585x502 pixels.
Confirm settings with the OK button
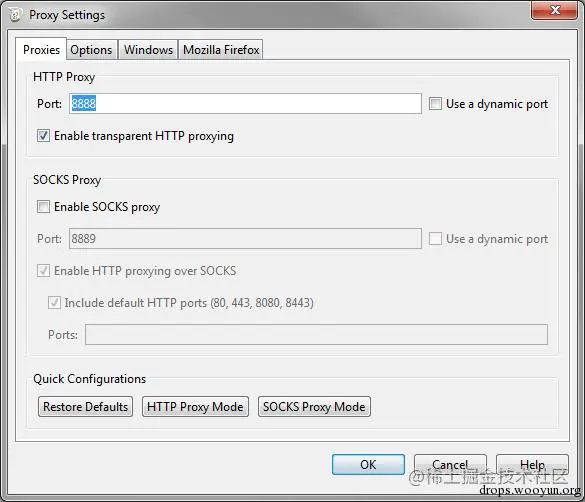(368, 465)
